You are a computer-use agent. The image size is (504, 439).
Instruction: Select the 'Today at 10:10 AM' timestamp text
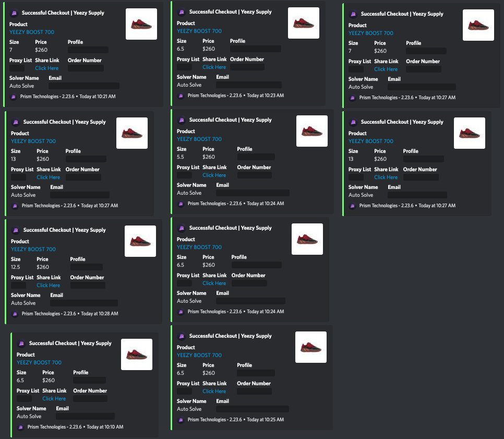coord(105,427)
